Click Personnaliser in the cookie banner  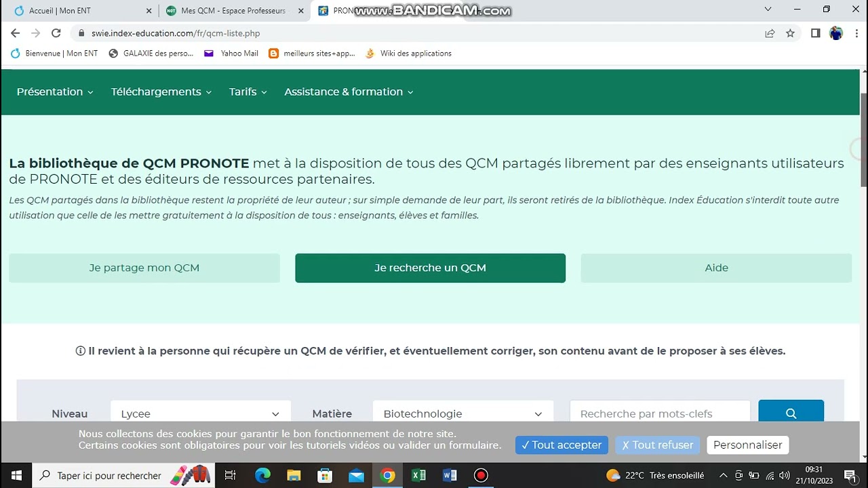click(747, 445)
